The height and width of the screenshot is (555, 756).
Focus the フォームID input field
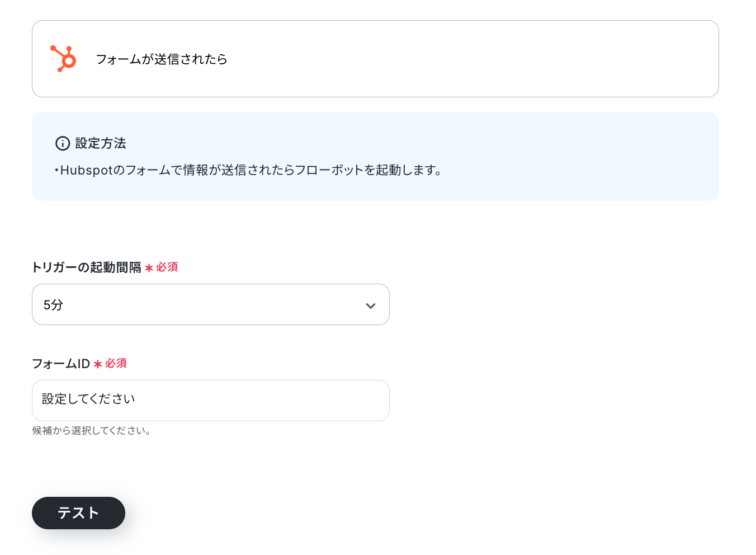pyautogui.click(x=211, y=401)
